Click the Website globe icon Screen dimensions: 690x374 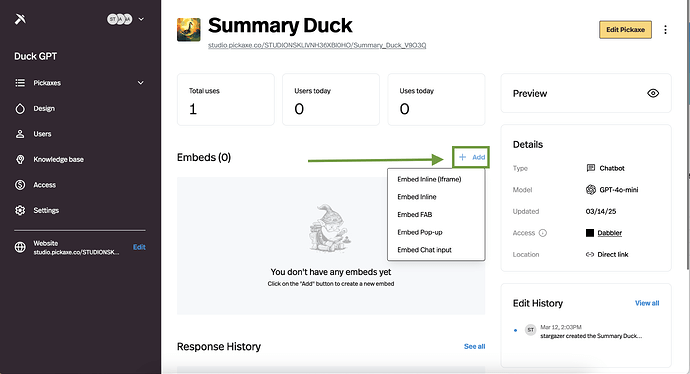pos(20,247)
